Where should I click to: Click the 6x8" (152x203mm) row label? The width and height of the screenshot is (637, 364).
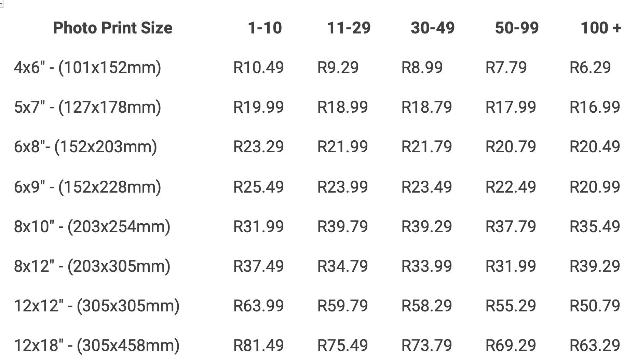point(85,147)
